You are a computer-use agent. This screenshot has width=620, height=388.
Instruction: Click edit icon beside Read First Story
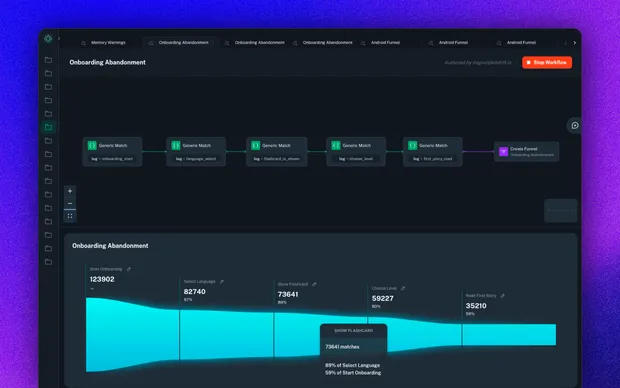503,296
